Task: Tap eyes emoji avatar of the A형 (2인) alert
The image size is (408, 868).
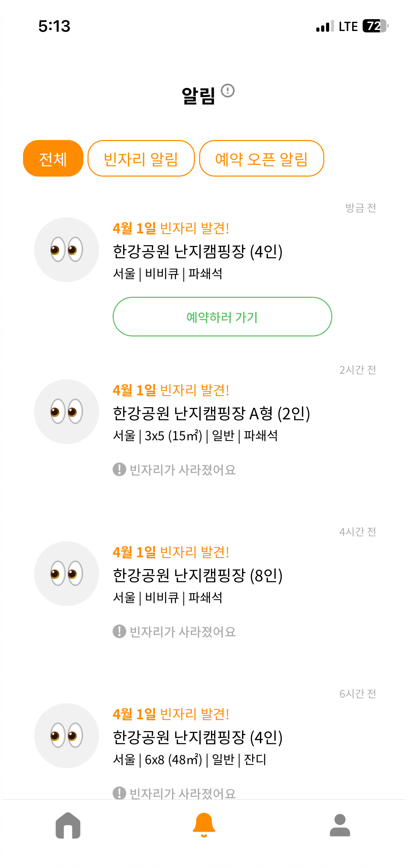Action: 67,412
